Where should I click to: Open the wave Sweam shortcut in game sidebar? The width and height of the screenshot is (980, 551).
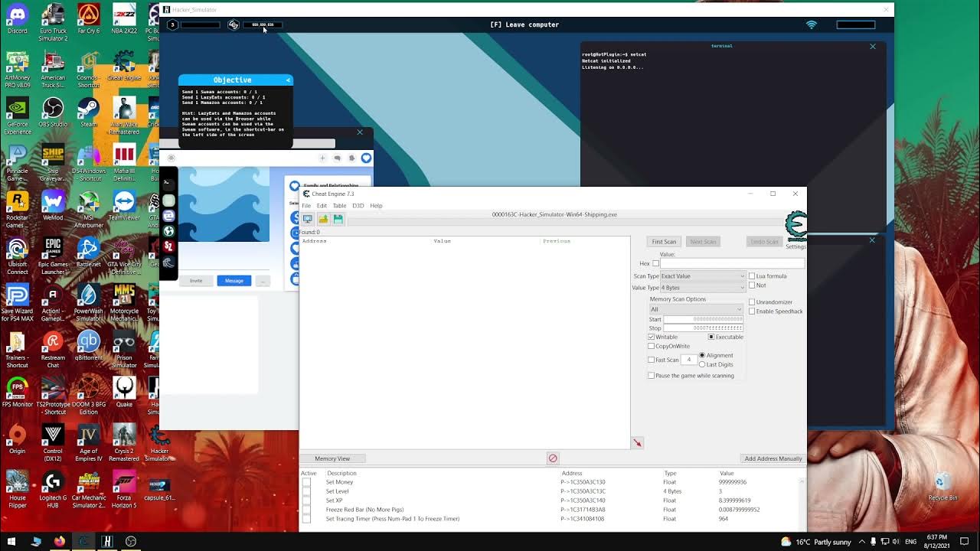tap(168, 262)
